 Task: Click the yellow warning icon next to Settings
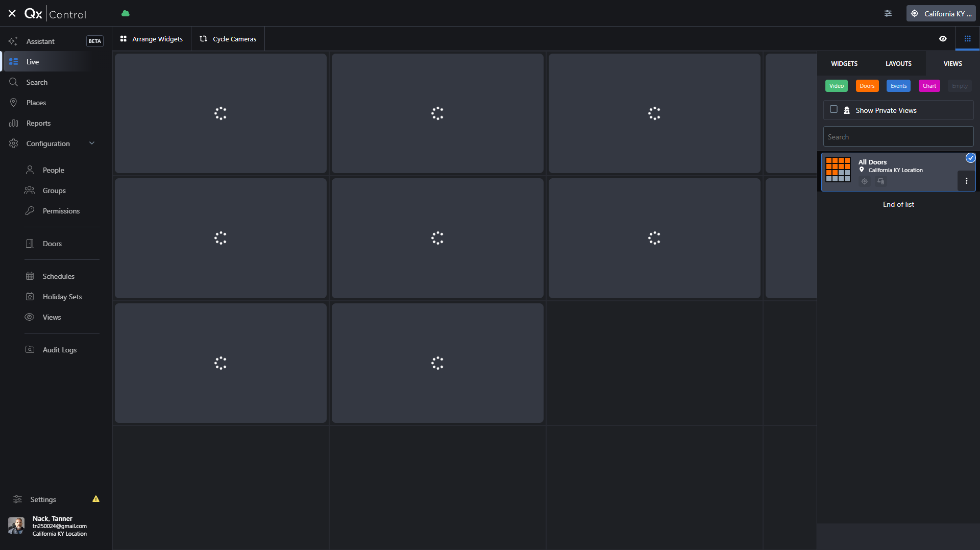click(96, 499)
